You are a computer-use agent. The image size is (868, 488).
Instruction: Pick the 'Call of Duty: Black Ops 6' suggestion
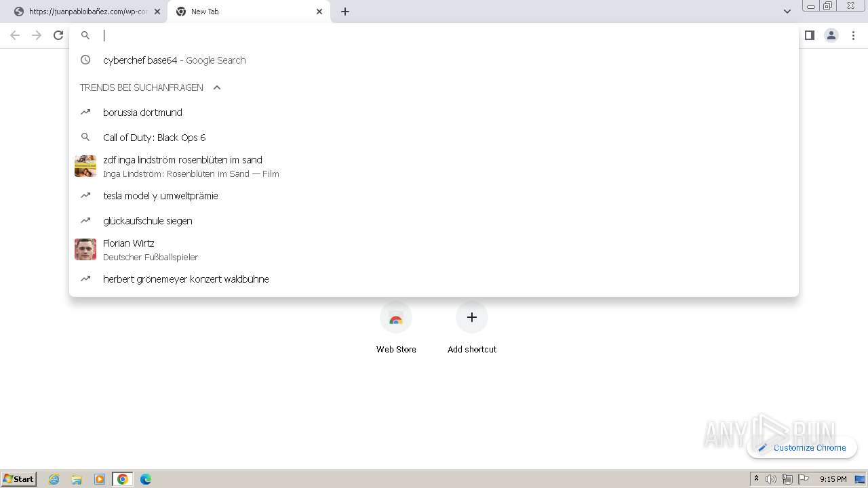[x=434, y=138]
